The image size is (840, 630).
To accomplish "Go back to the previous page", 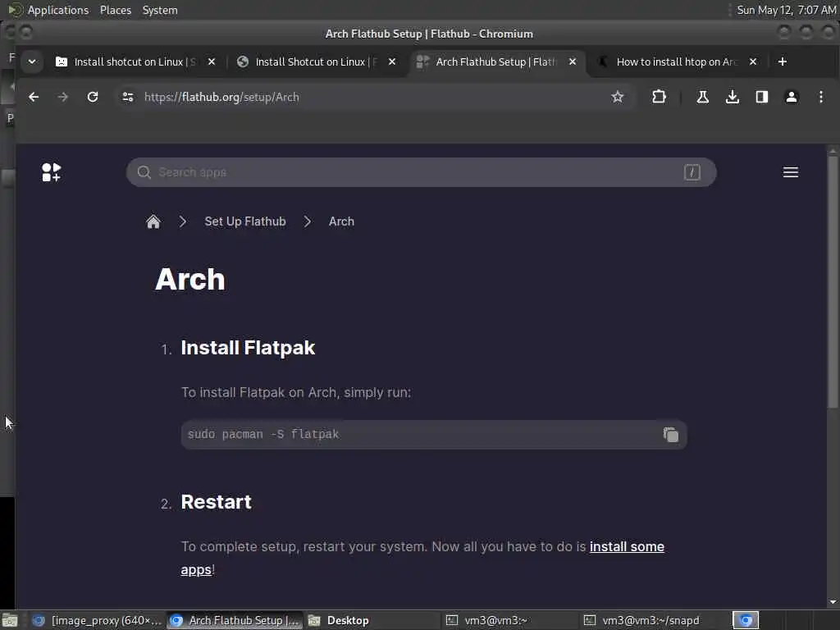I will [x=34, y=97].
